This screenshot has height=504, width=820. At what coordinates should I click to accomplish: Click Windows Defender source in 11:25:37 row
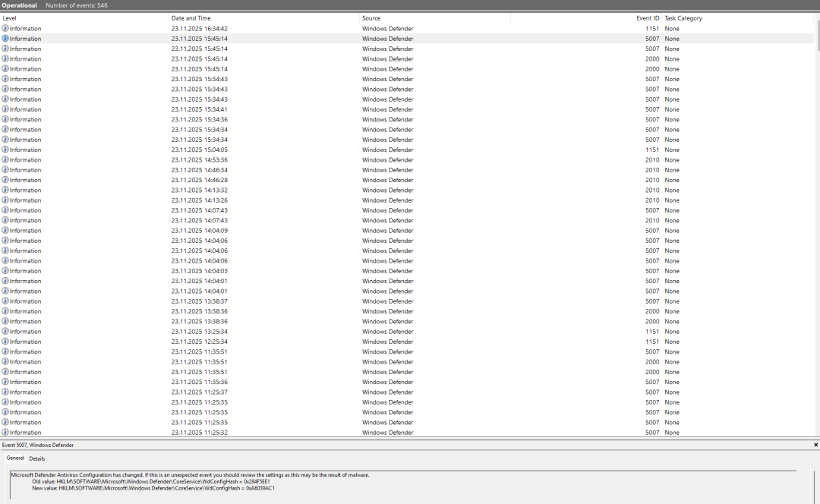click(x=387, y=392)
